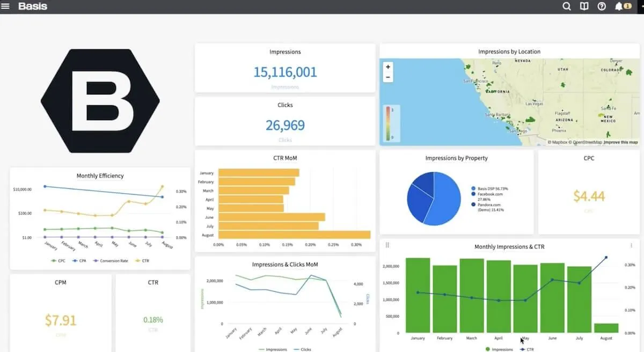Click the January bar in Monthly Impressions
644x352 pixels.
click(418, 296)
